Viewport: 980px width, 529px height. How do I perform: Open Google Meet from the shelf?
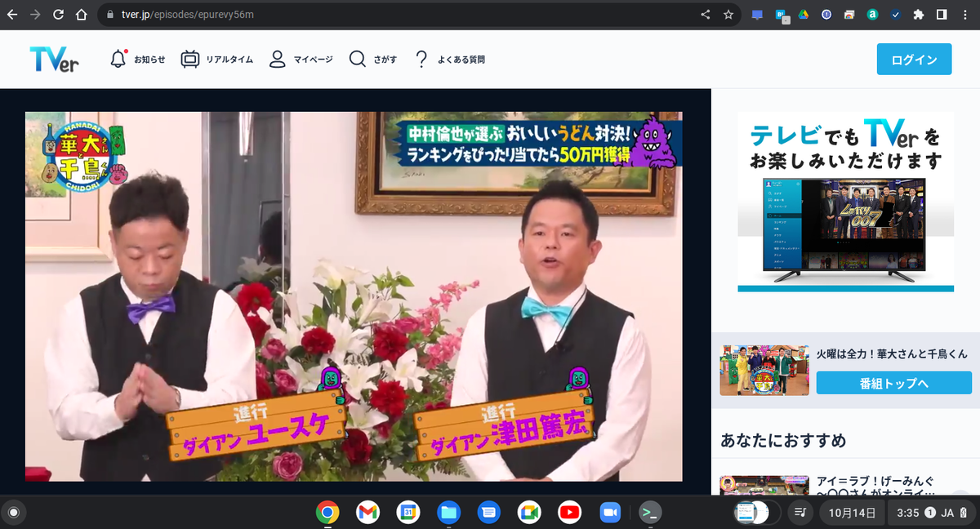coord(529,513)
